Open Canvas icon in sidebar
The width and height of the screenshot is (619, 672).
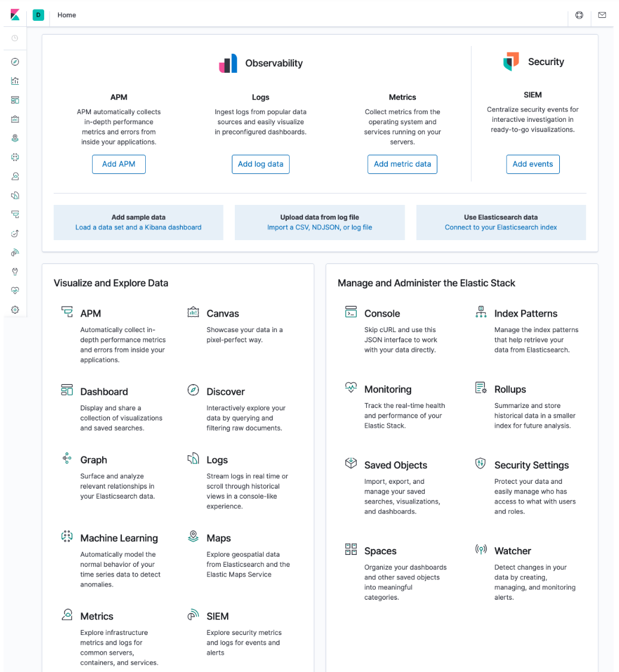click(15, 119)
